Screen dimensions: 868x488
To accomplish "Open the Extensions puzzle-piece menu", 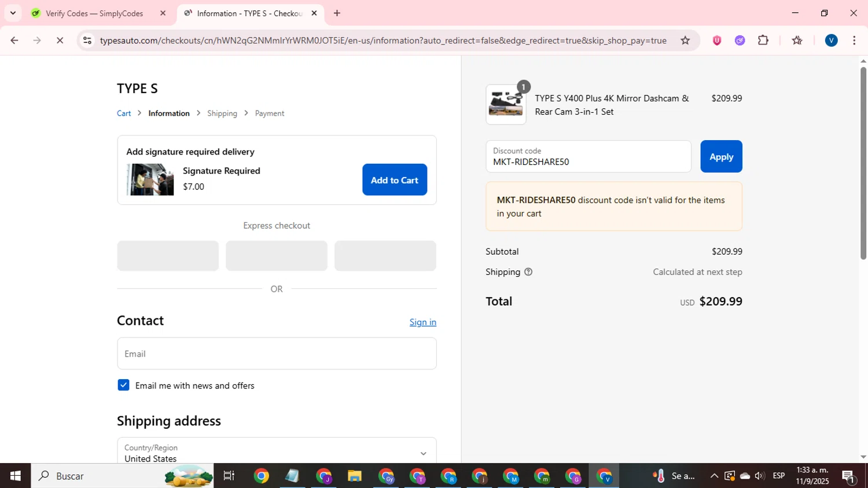I will tap(763, 41).
